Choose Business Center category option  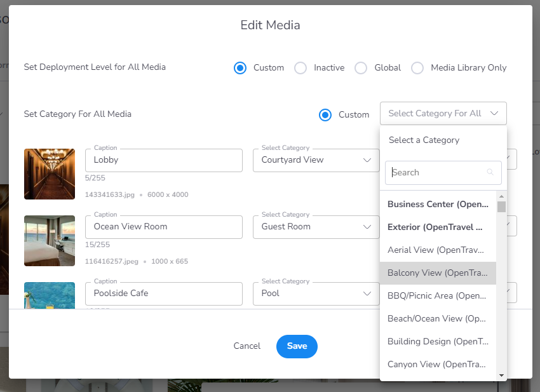[x=438, y=205]
